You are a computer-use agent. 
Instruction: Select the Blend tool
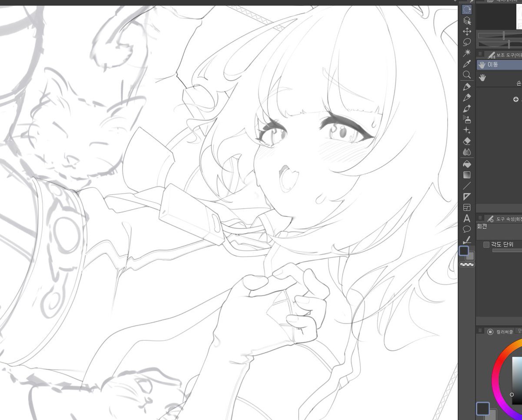pos(467,152)
